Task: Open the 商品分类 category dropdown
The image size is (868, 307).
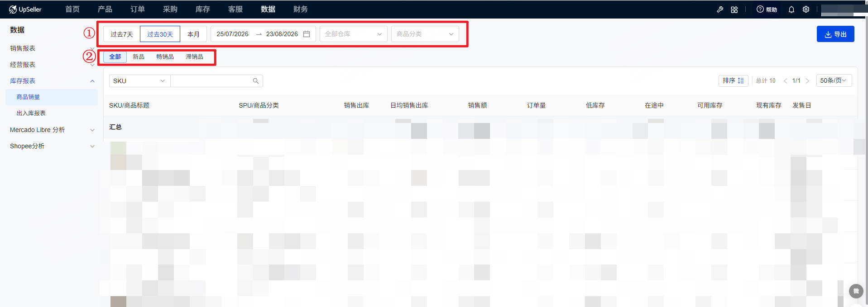Action: (x=425, y=34)
